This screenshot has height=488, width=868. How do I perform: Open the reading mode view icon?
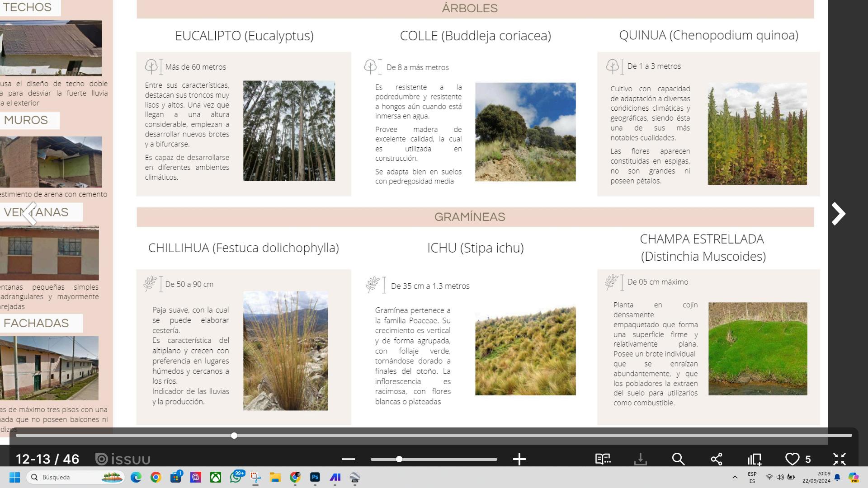click(603, 459)
